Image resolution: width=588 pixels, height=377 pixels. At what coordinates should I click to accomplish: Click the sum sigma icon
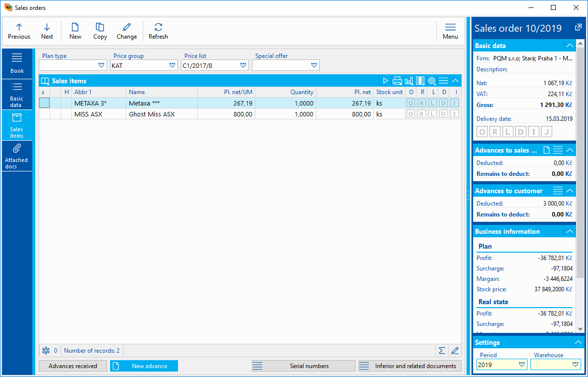(442, 350)
